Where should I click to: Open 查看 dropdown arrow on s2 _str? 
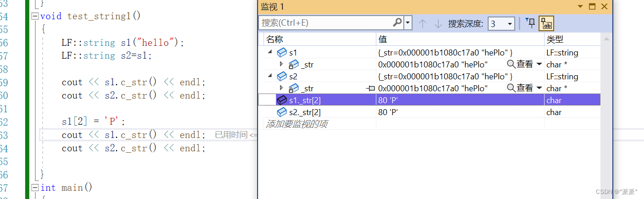coord(539,88)
